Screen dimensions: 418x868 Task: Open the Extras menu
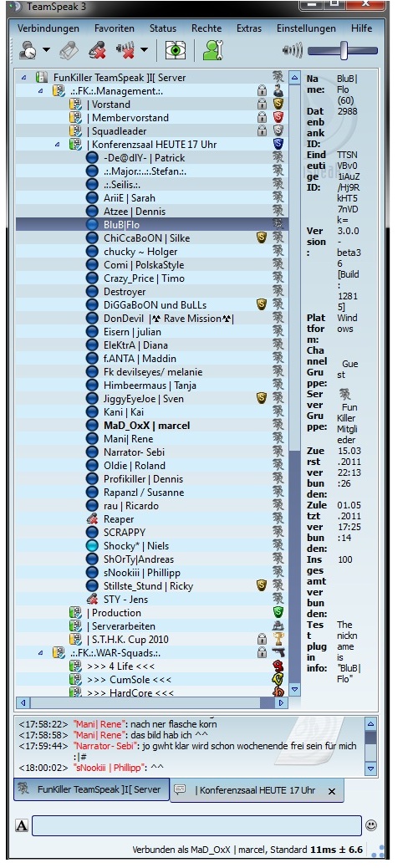(249, 28)
